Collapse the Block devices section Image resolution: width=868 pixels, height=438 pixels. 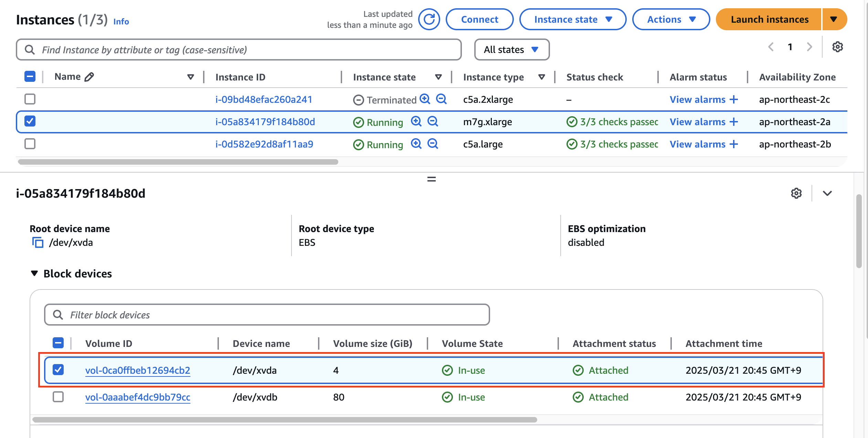click(34, 274)
